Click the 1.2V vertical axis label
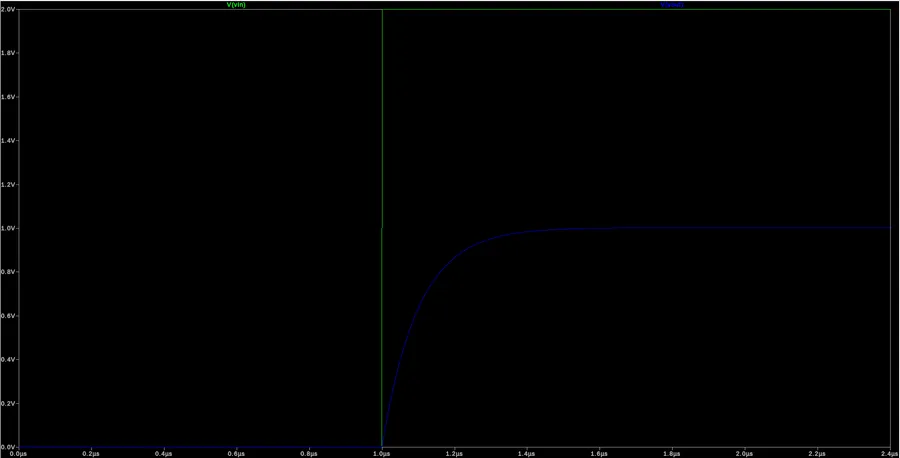This screenshot has width=900, height=458. (7, 185)
